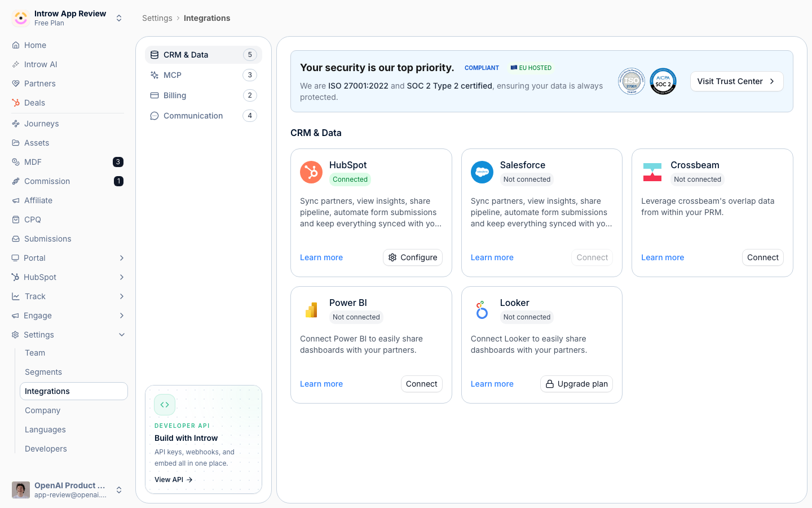The height and width of the screenshot is (508, 812).
Task: Click the CRM & Data database icon
Action: point(155,55)
